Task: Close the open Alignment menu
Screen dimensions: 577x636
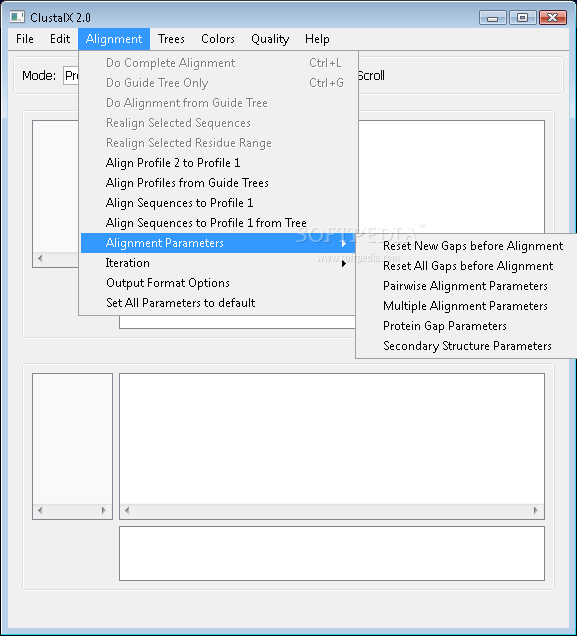Action: [114, 39]
